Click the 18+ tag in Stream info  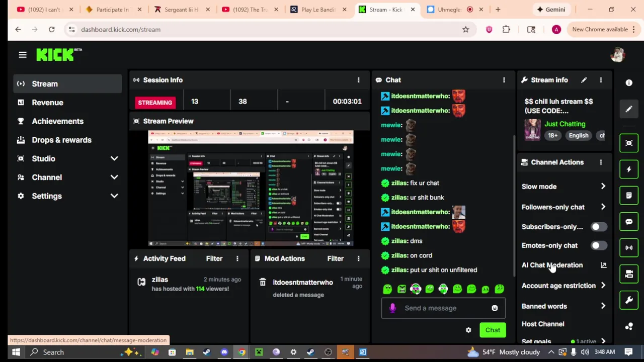tap(552, 135)
